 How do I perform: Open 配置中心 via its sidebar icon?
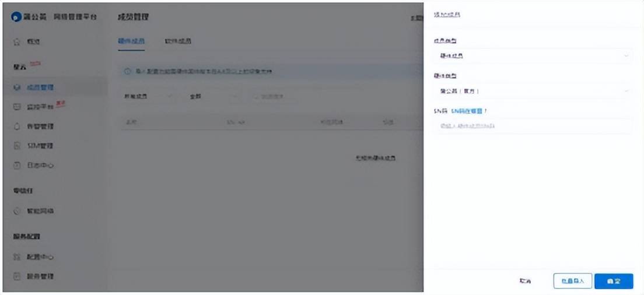[16, 257]
